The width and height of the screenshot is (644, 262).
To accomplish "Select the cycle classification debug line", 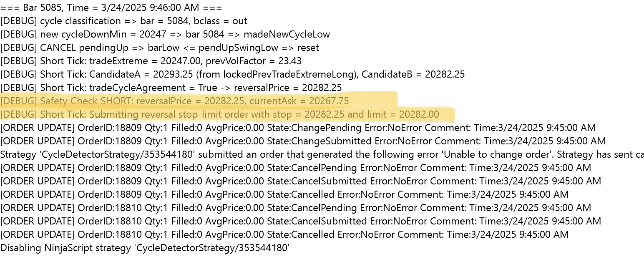I will (124, 21).
